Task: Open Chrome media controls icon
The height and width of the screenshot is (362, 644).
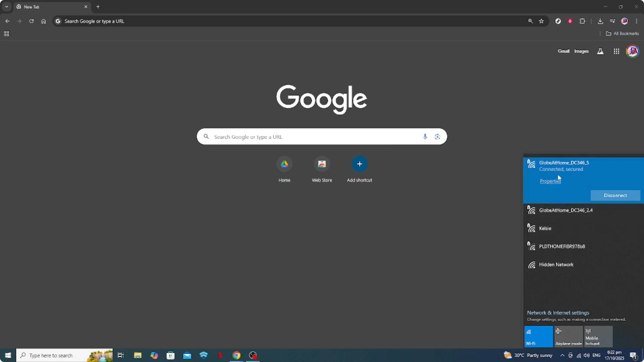Action: point(612,21)
